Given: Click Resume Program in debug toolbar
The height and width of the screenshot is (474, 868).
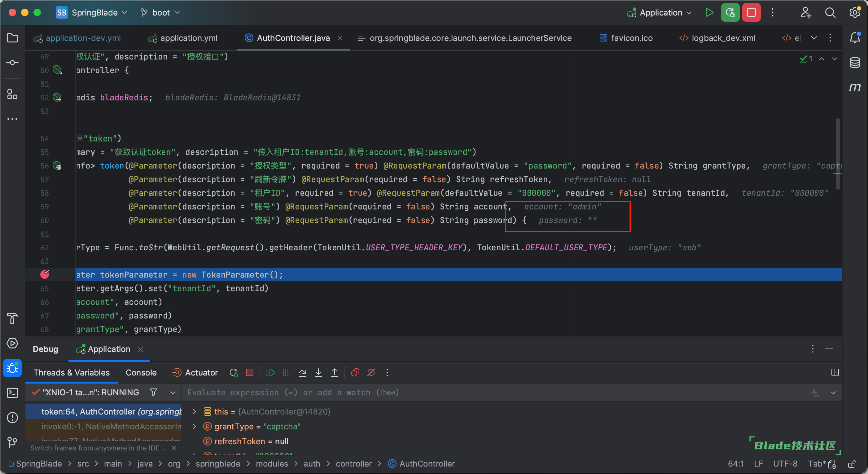Looking at the screenshot, I should [x=270, y=373].
